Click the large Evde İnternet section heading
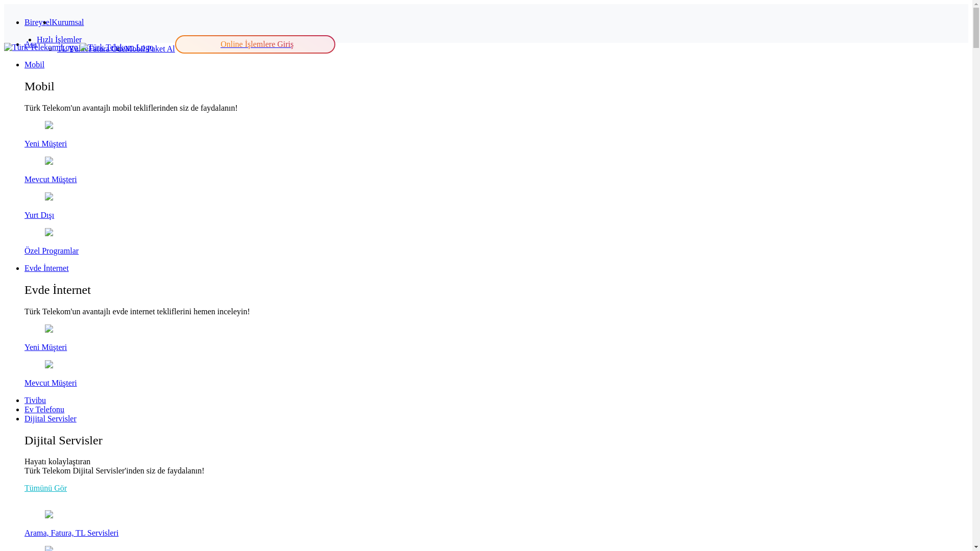 coord(58,290)
